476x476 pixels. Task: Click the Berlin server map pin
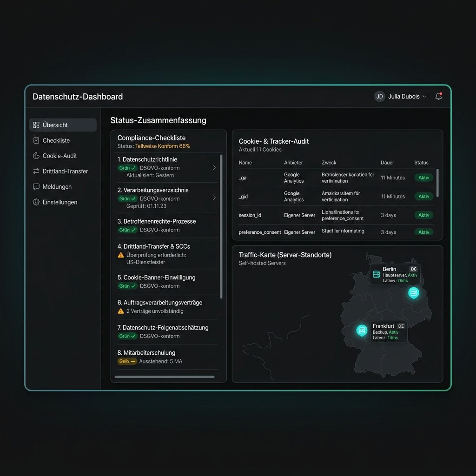tap(413, 293)
